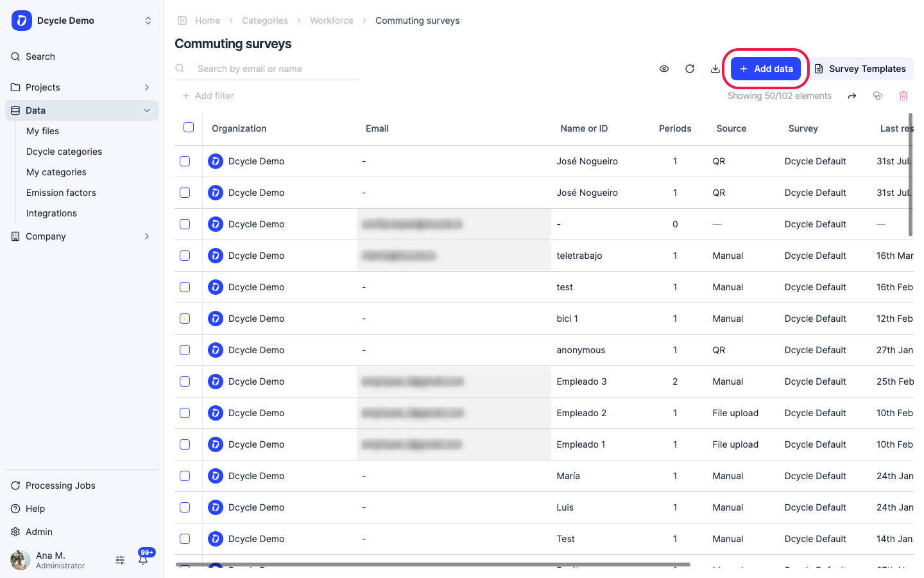Select the checkbox for the anonymous row
The height and width of the screenshot is (578, 924).
click(185, 350)
